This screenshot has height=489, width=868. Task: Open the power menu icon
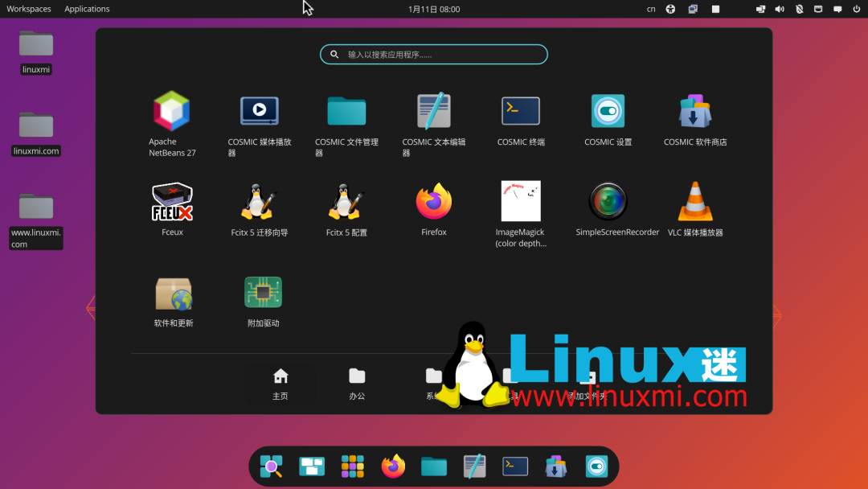pos(857,9)
